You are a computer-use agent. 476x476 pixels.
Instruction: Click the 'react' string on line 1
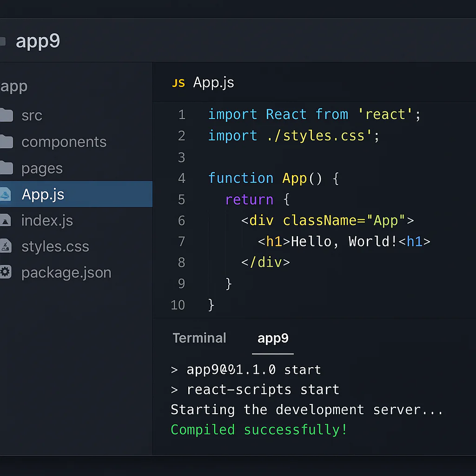(x=385, y=114)
